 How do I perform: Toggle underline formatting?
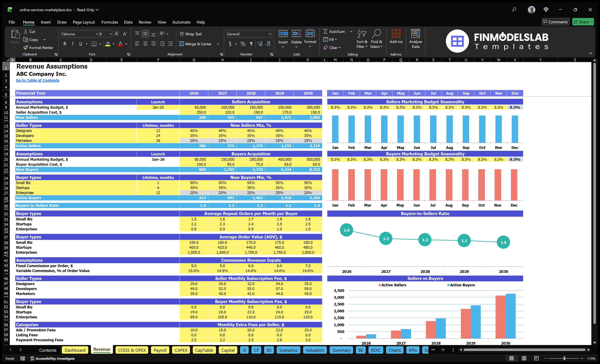click(80, 44)
